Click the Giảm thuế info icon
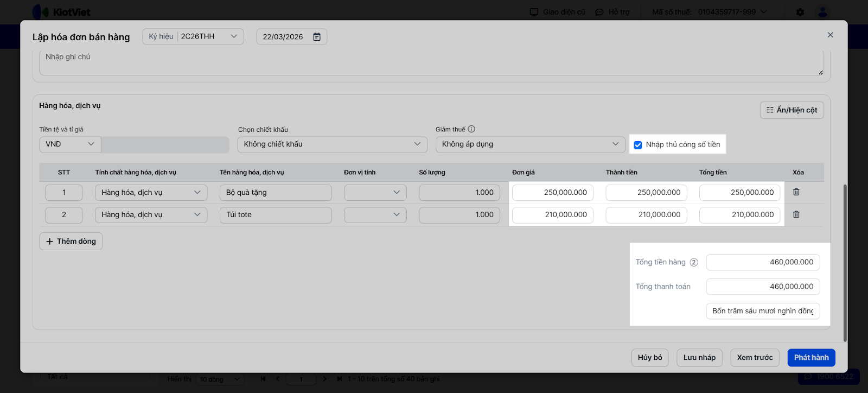 (471, 129)
